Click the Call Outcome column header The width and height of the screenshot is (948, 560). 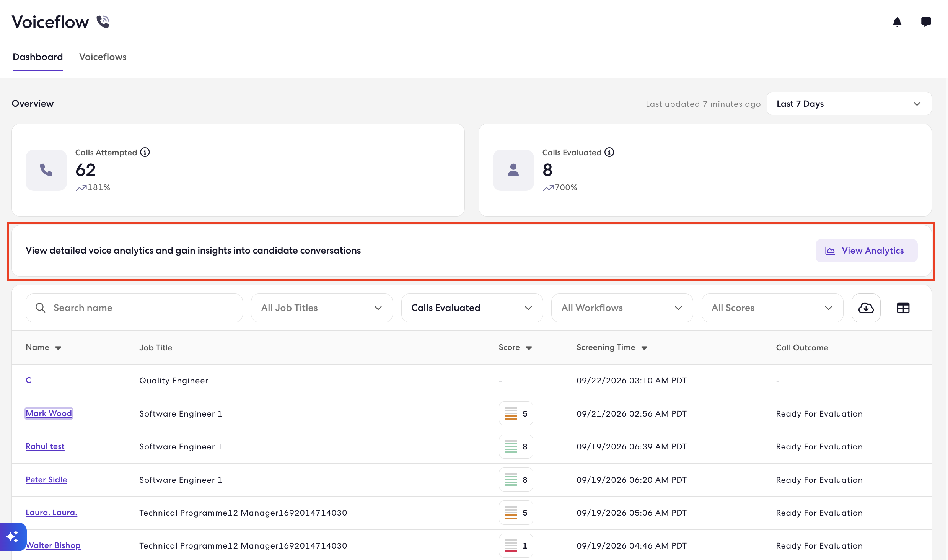802,348
